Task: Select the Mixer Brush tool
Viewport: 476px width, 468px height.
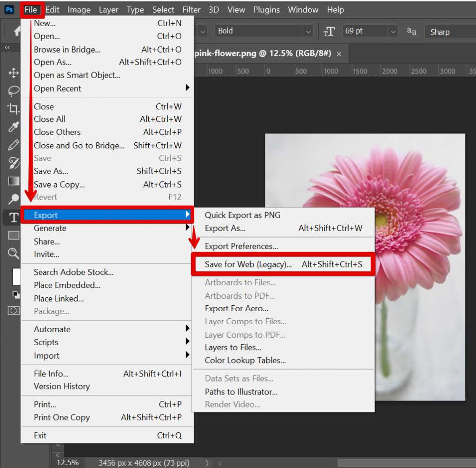Action: pos(13,163)
